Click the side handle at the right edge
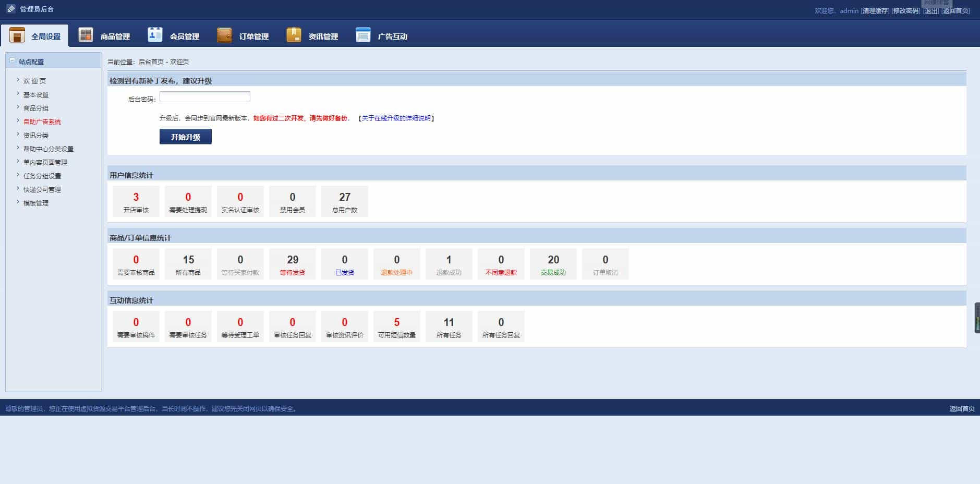 977,318
